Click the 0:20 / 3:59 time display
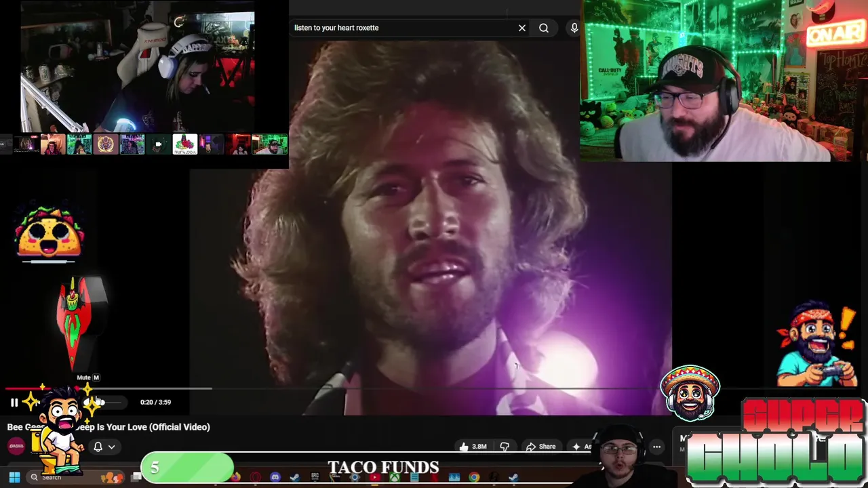868x488 pixels. (x=155, y=402)
